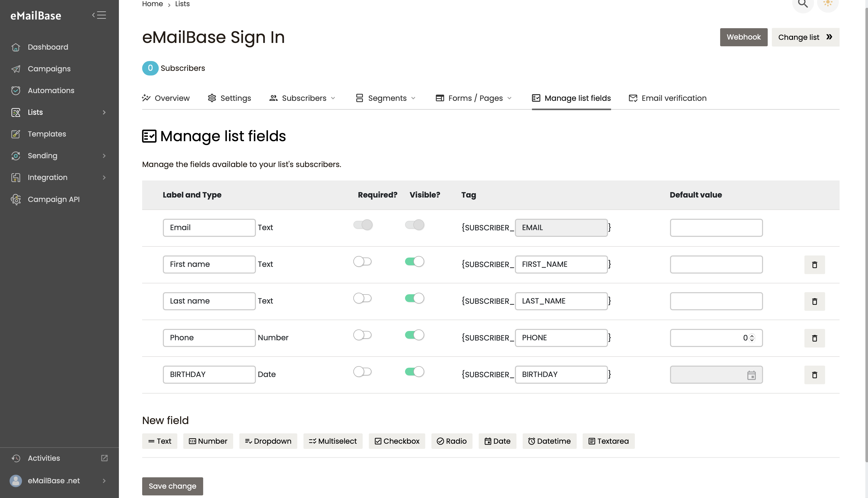
Task: Click the Activities history icon
Action: [x=16, y=458]
